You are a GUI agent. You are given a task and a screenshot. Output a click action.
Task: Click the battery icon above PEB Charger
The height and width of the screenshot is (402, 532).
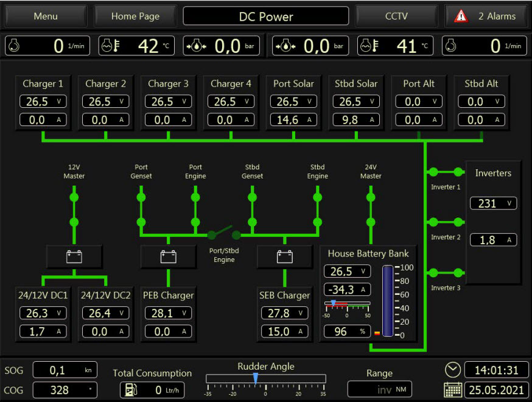169,256
